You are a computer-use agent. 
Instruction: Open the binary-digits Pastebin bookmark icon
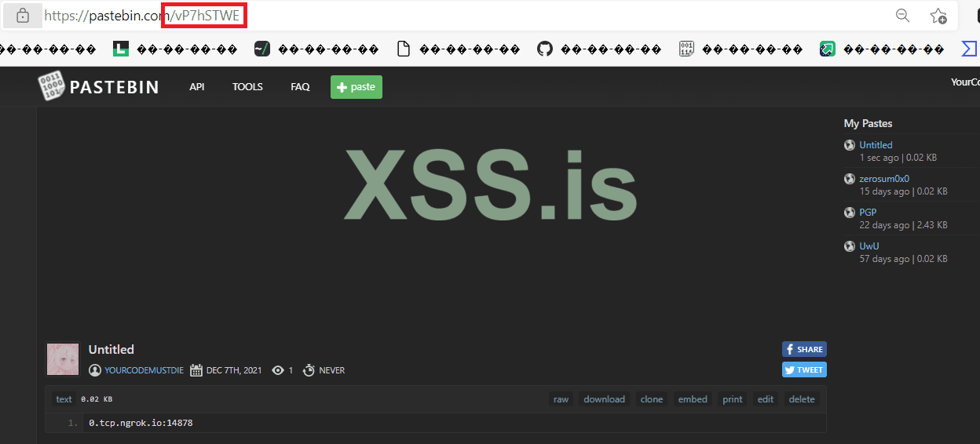point(686,49)
